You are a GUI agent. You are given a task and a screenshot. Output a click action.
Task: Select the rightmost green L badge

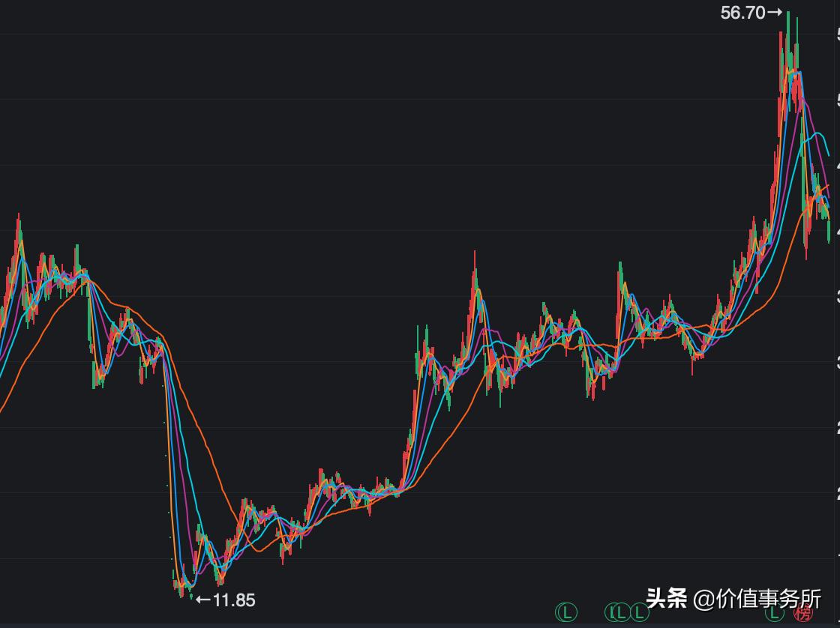click(773, 613)
